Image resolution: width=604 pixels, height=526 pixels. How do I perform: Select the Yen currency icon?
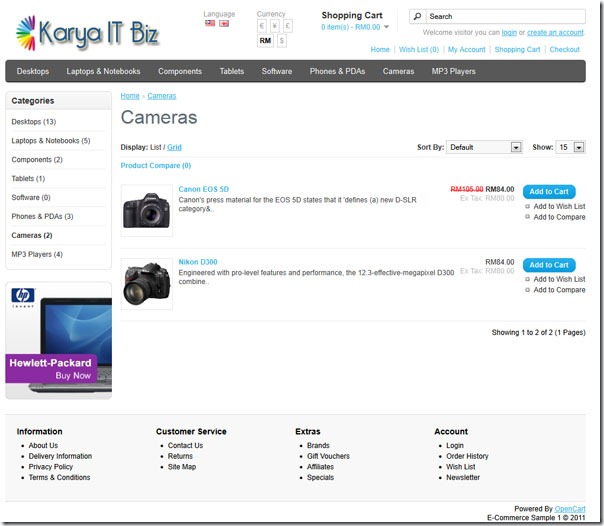coord(275,26)
